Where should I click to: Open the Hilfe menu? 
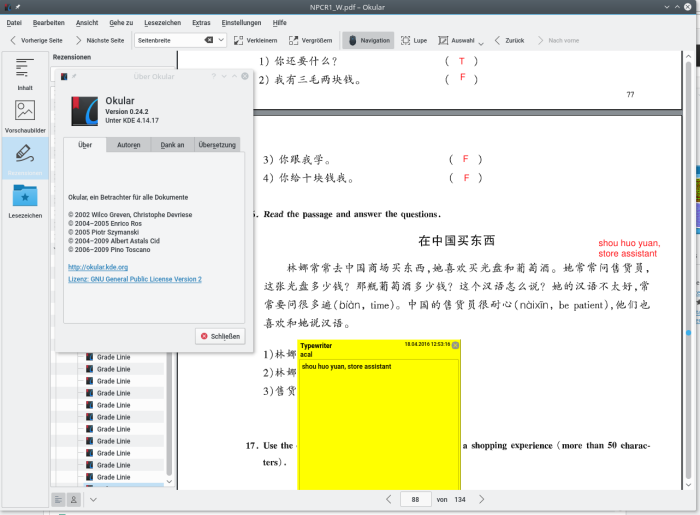(279, 23)
